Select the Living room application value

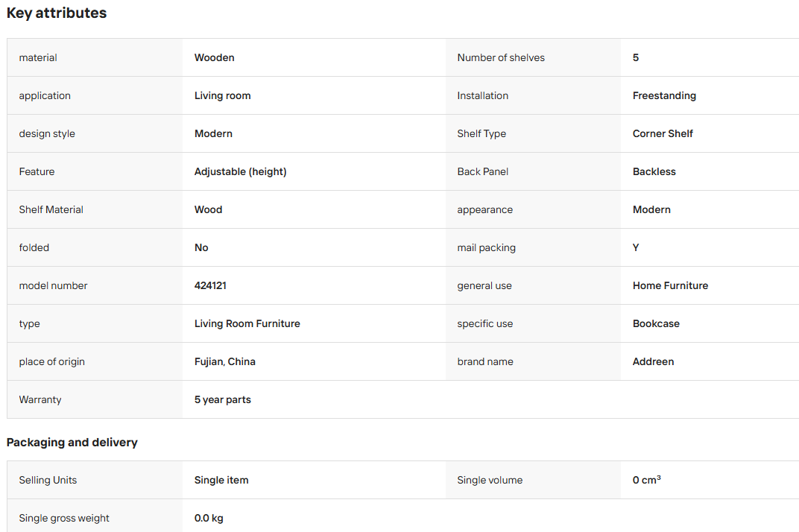click(x=222, y=96)
